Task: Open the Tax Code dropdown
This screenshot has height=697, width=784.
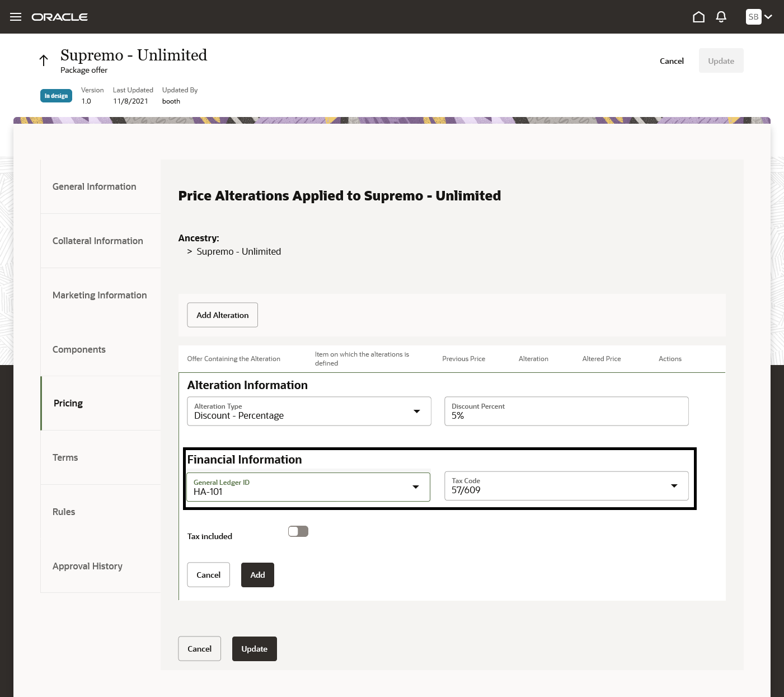Action: click(x=566, y=485)
